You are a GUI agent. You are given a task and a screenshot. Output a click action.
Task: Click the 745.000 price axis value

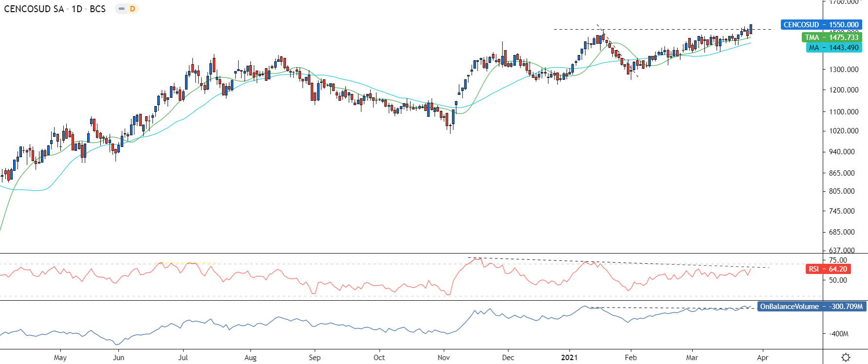point(842,211)
